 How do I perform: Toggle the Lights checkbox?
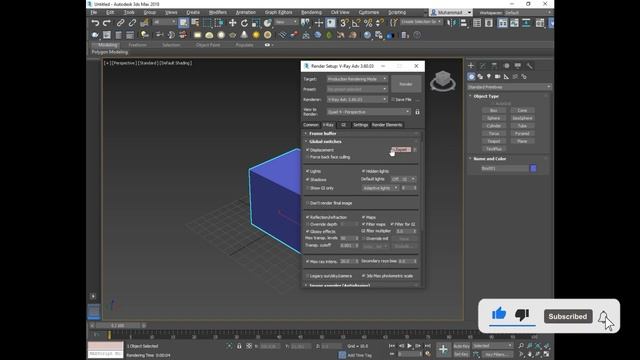[308, 171]
